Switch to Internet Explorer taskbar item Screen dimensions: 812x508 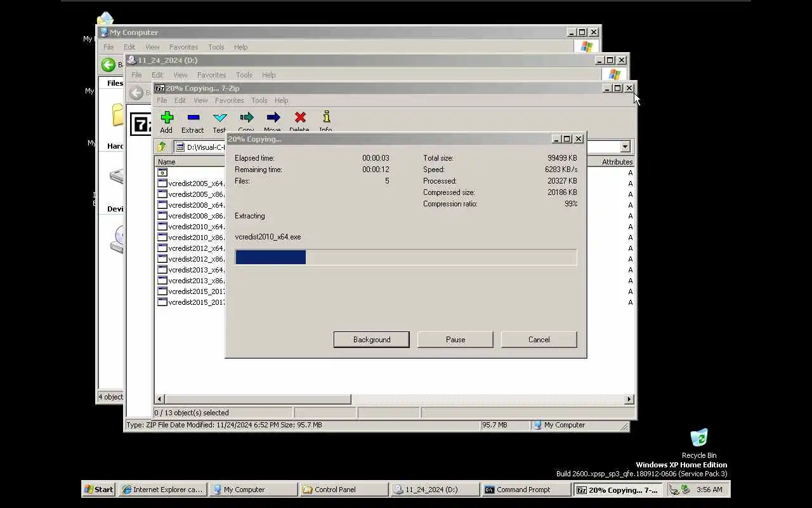pos(162,490)
